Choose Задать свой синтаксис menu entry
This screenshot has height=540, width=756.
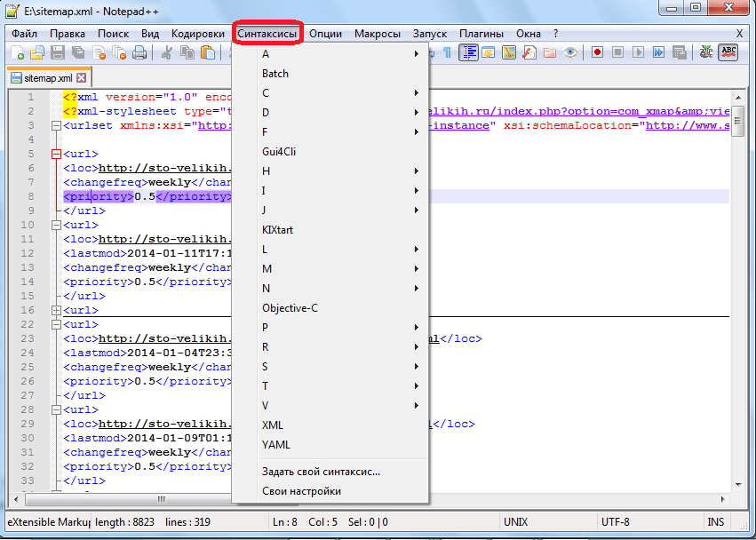[321, 472]
